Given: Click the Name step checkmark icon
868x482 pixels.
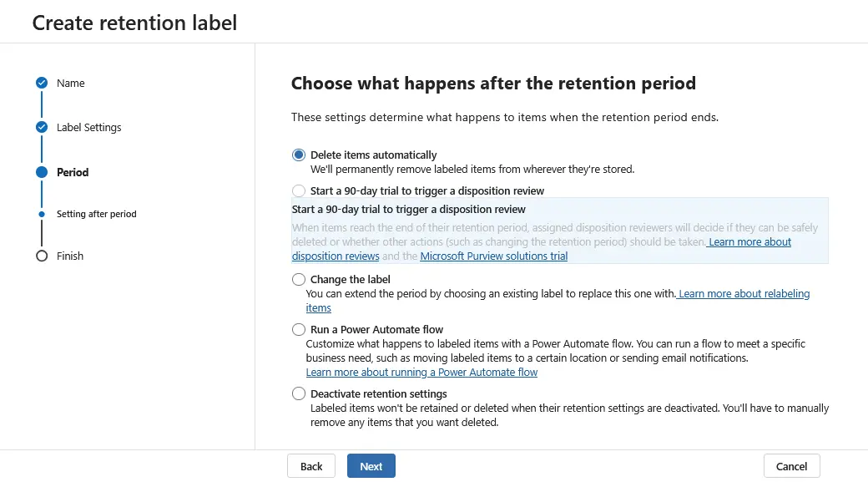Looking at the screenshot, I should 42,83.
